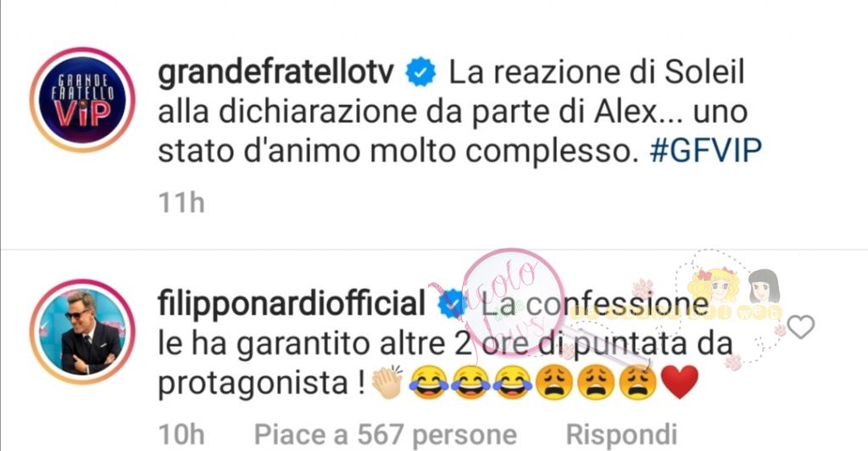Open the grandefratellotv profile picture
This screenshot has width=868, height=451.
pyautogui.click(x=82, y=99)
